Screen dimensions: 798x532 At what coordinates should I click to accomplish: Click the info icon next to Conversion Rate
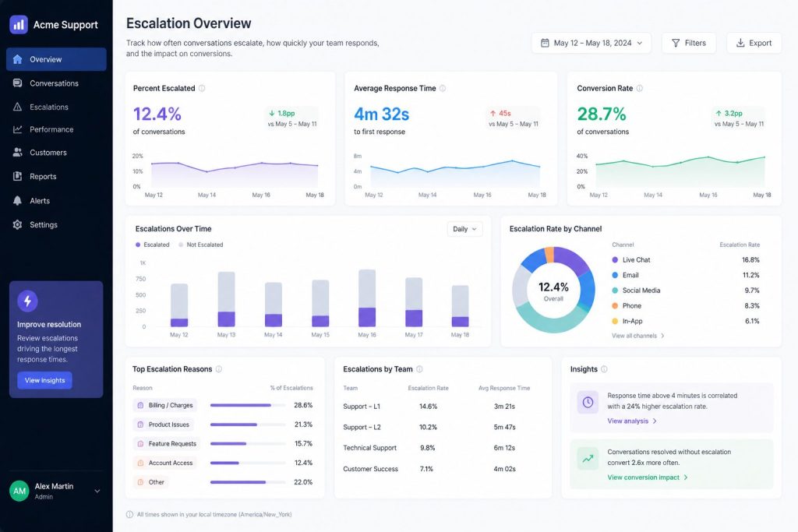pyautogui.click(x=640, y=88)
